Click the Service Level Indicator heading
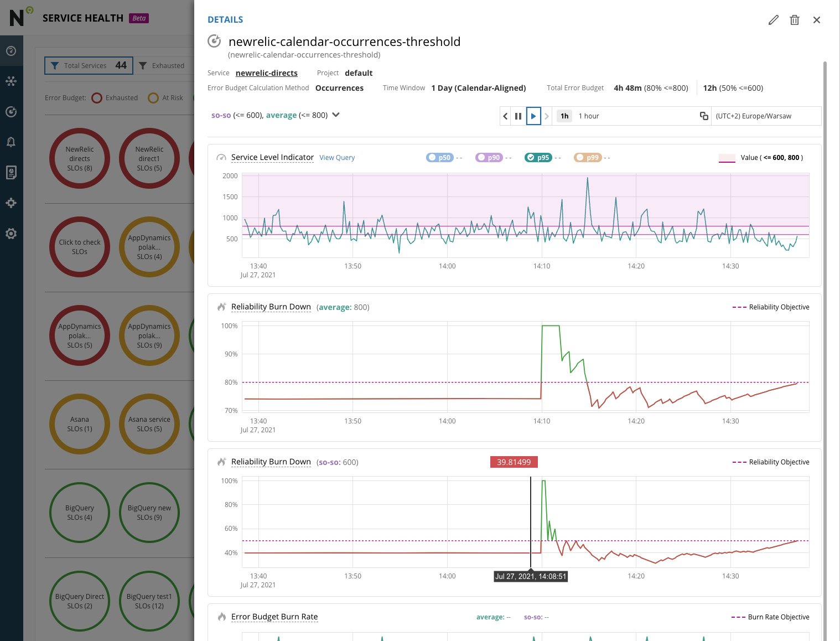Screen dimensions: 840x641 click(x=272, y=157)
